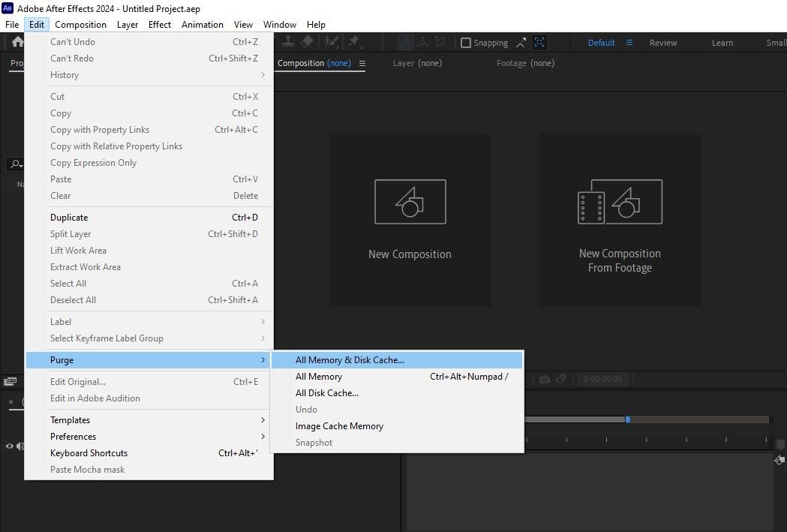Choose All Memory & Disk Cache from Purge
The image size is (787, 532).
tap(350, 360)
